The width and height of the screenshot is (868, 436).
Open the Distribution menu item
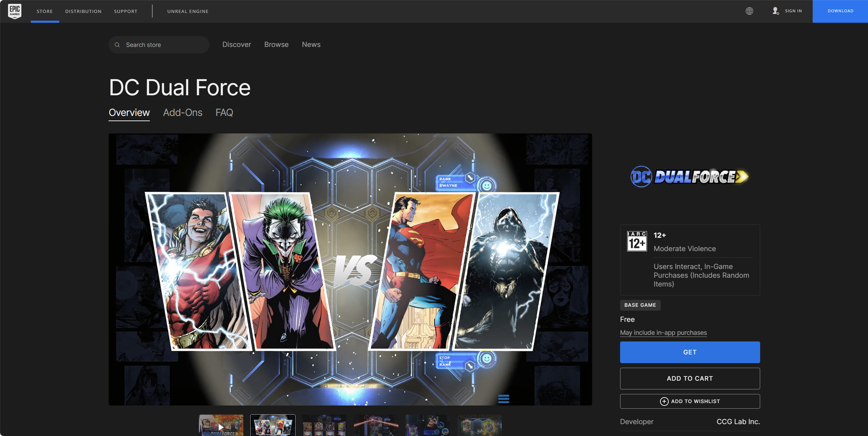pos(83,11)
